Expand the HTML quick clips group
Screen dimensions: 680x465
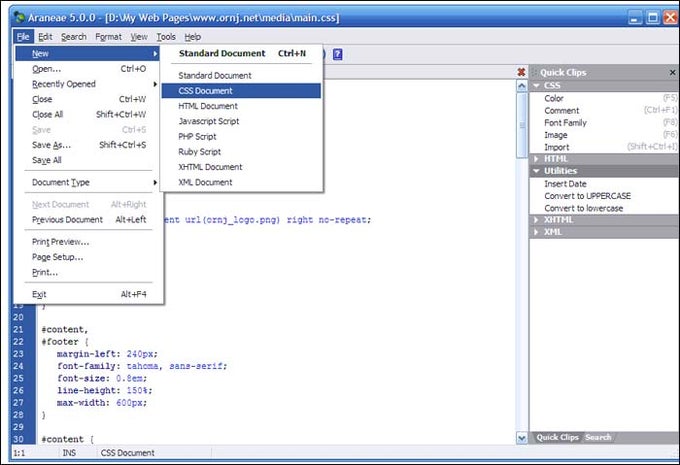coord(536,159)
